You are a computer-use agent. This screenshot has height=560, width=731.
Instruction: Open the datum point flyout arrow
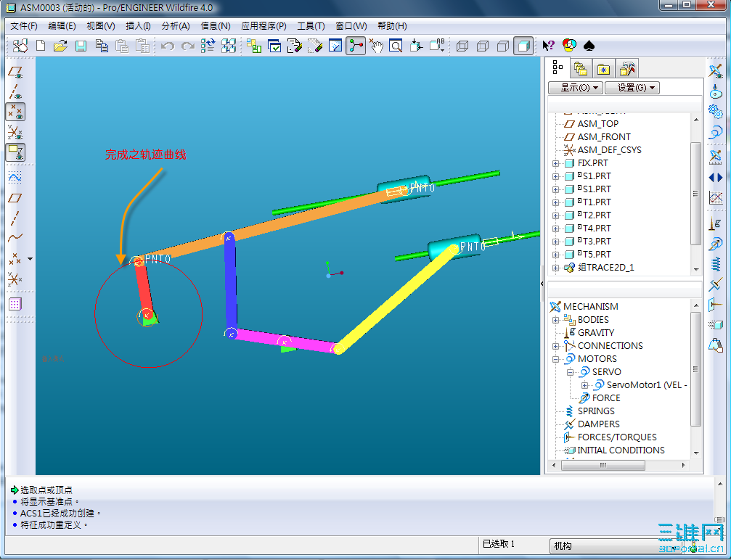pyautogui.click(x=30, y=258)
